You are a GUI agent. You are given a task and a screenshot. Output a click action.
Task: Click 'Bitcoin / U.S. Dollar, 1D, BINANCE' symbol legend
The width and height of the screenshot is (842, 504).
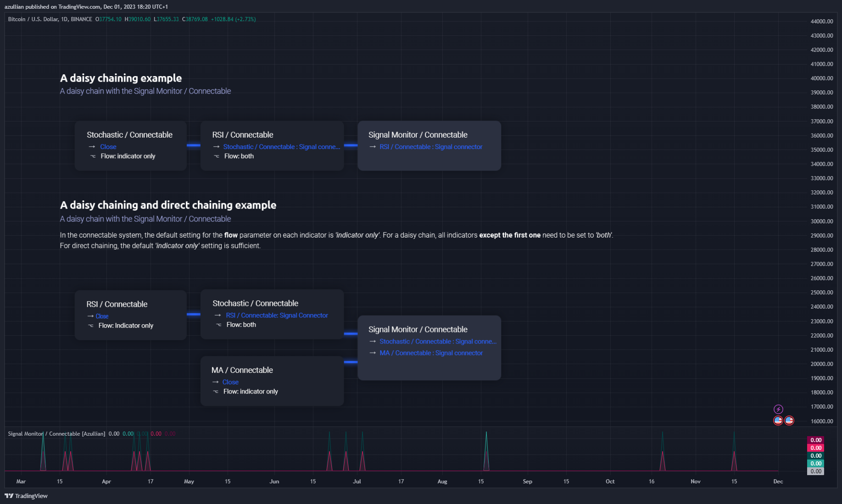point(50,19)
